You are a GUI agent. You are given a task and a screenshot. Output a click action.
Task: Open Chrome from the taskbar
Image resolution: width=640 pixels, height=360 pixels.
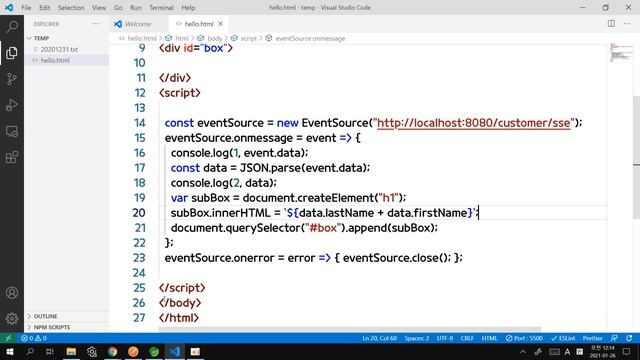tap(112, 351)
